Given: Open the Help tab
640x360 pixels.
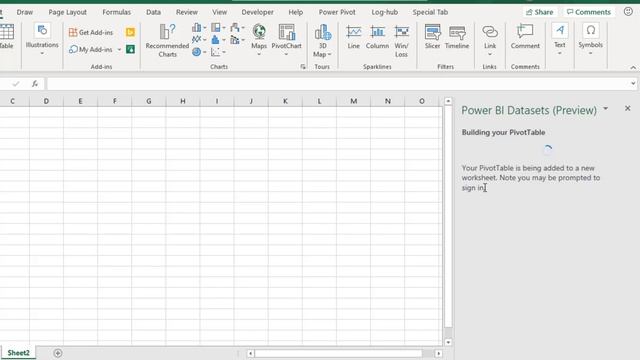Looking at the screenshot, I should click(296, 12).
